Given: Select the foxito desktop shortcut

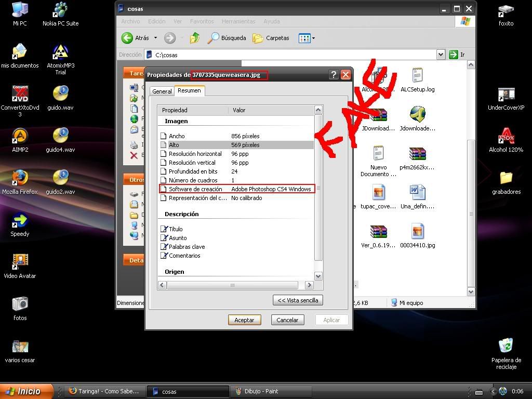Looking at the screenshot, I should (x=506, y=14).
